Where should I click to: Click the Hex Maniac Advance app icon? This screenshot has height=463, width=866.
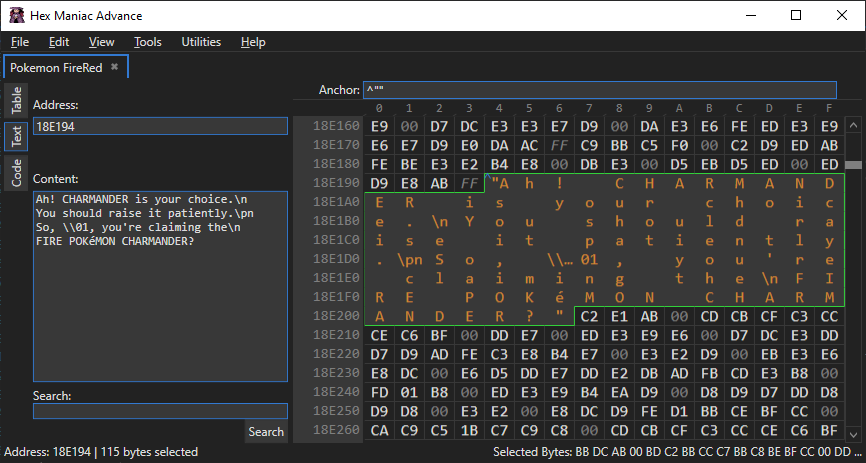click(x=17, y=15)
